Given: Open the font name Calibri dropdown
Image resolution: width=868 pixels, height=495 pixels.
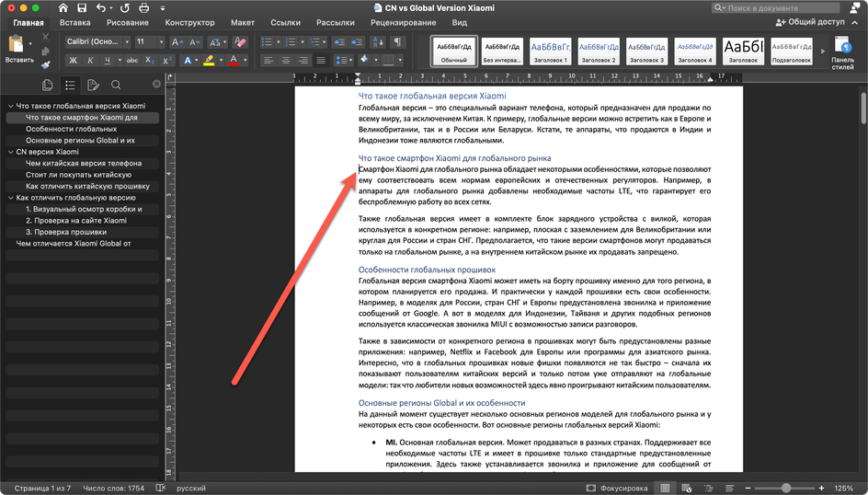Looking at the screenshot, I should pos(127,42).
